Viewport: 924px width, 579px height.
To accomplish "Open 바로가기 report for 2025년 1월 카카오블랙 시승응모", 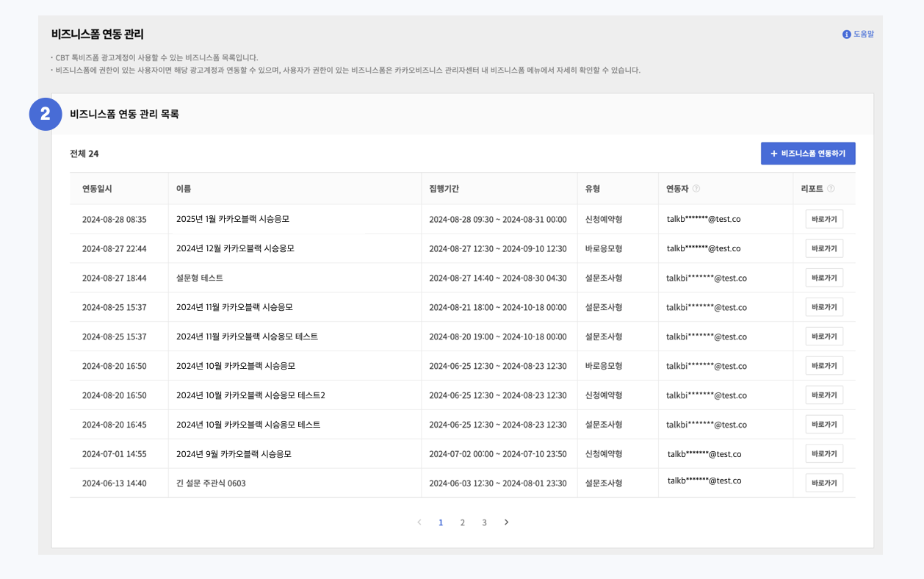I will point(823,219).
